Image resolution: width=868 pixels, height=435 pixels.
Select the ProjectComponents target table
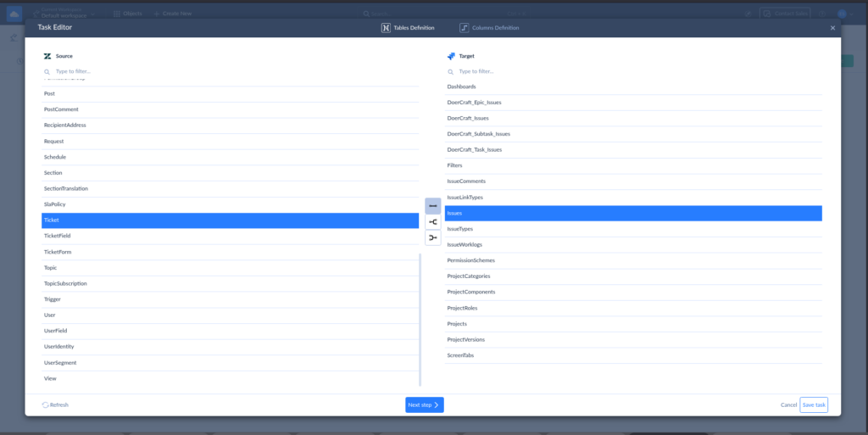tap(633, 293)
